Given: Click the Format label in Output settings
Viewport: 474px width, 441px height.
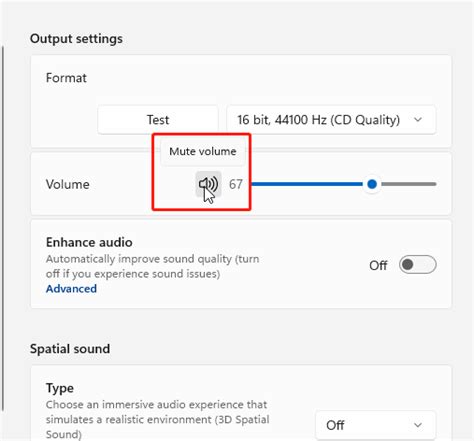Looking at the screenshot, I should click(66, 78).
